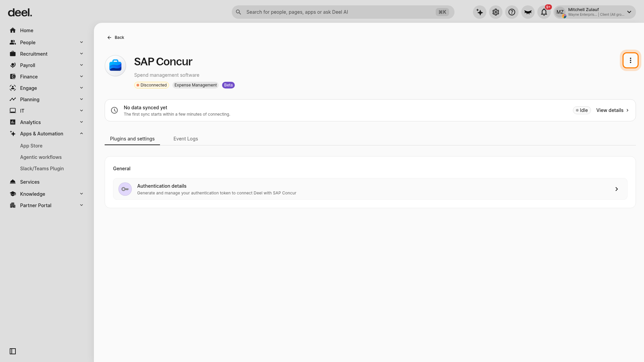
Task: Open Slack/Teams Plugin in sidebar
Action: pos(42,169)
